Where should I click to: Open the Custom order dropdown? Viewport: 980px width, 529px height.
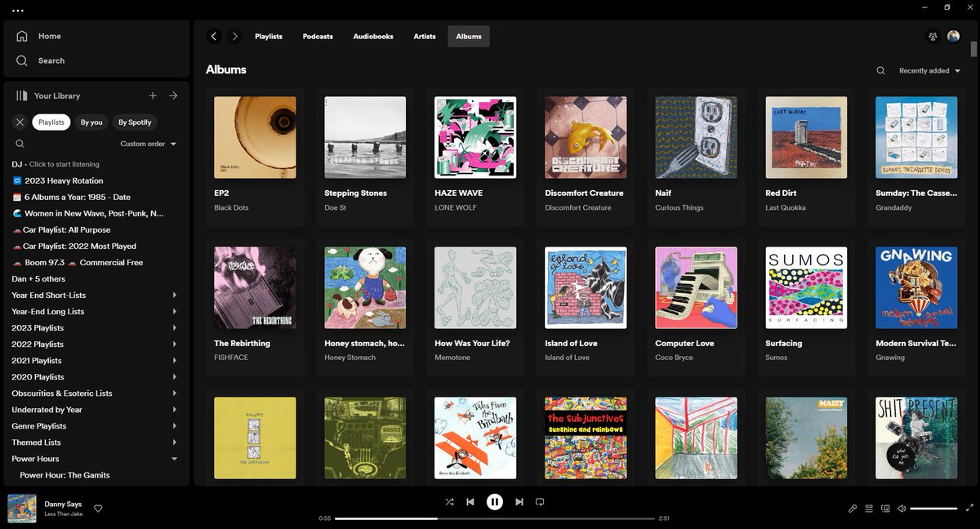(148, 144)
